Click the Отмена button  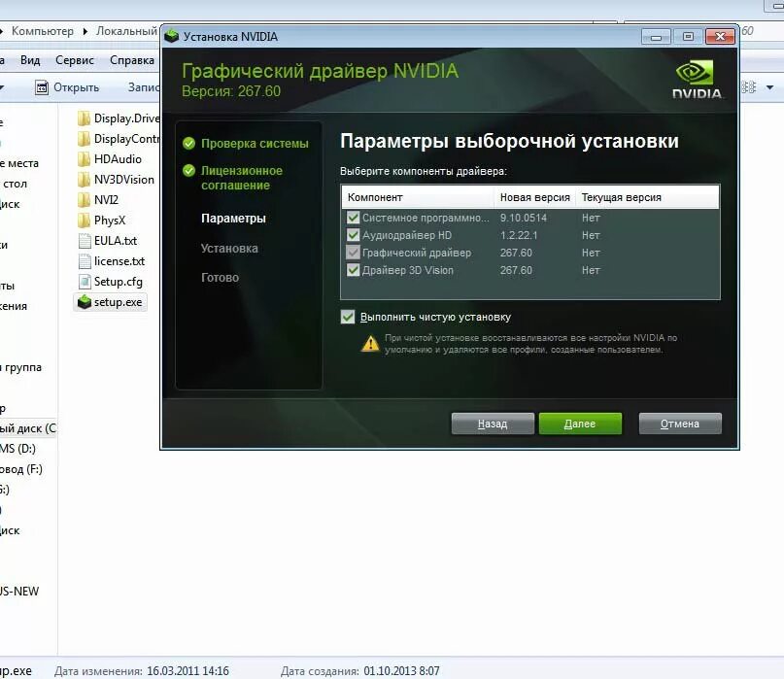(x=680, y=424)
